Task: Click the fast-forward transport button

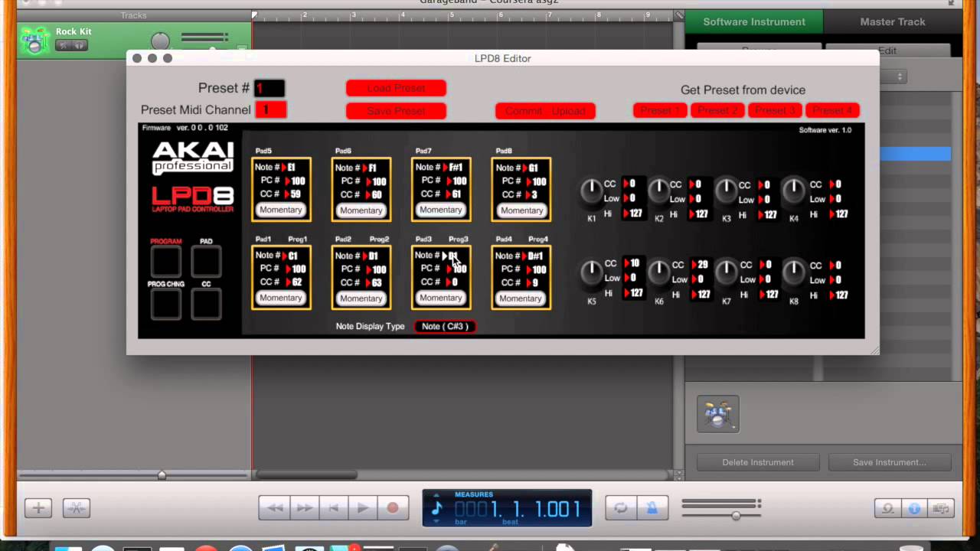Action: (x=304, y=507)
